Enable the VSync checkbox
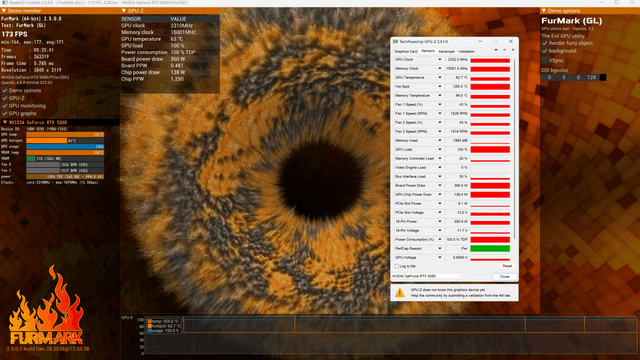The height and width of the screenshot is (360, 640). (x=544, y=60)
